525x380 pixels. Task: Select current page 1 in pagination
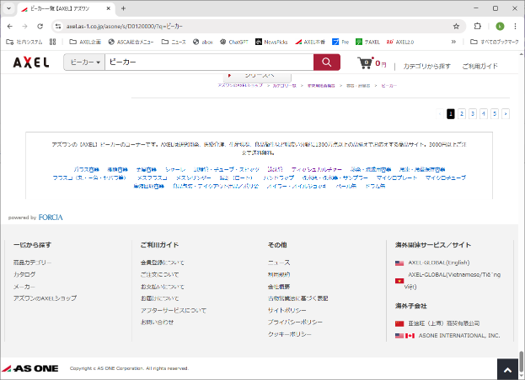click(451, 114)
